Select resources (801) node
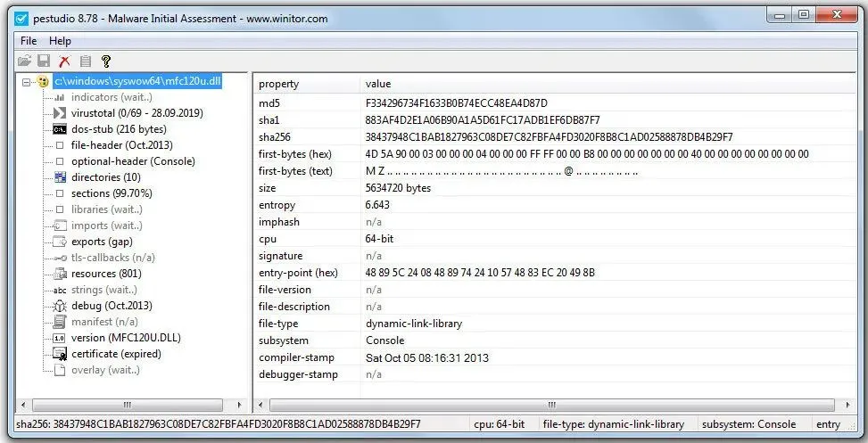 [106, 274]
